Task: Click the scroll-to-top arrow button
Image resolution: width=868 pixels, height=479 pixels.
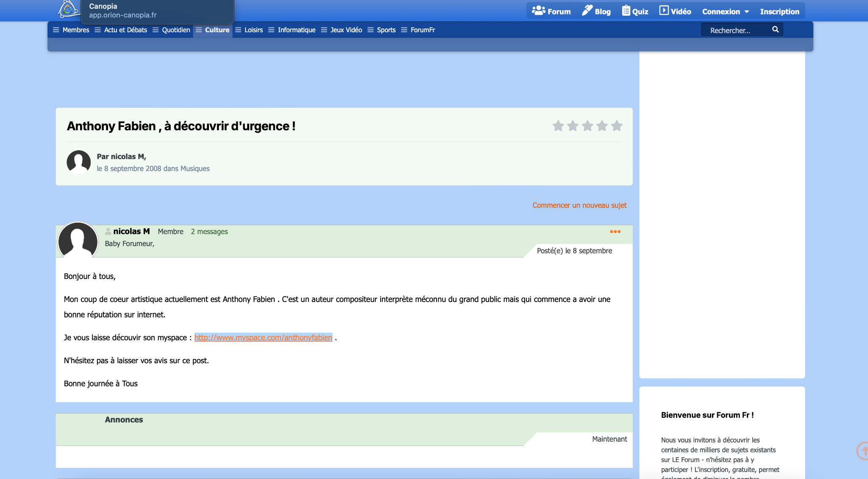Action: tap(862, 451)
